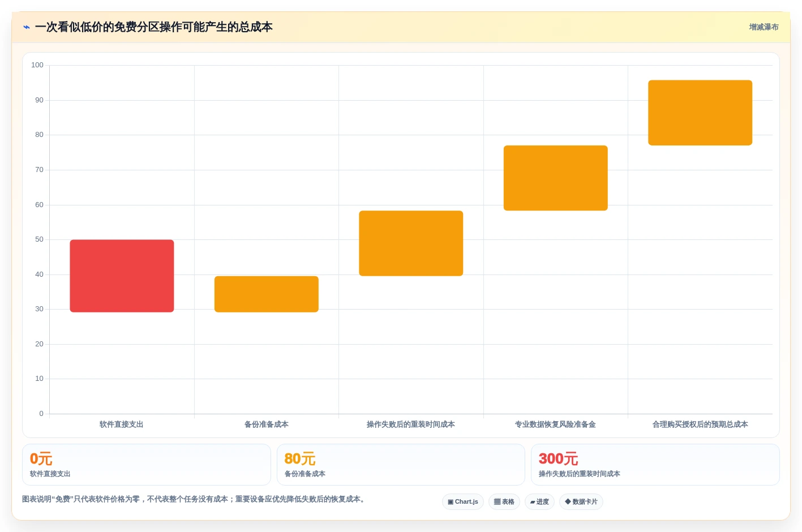Select the 合理购买授权后的预期总成本 bar
Image resolution: width=802 pixels, height=532 pixels.
click(x=700, y=113)
